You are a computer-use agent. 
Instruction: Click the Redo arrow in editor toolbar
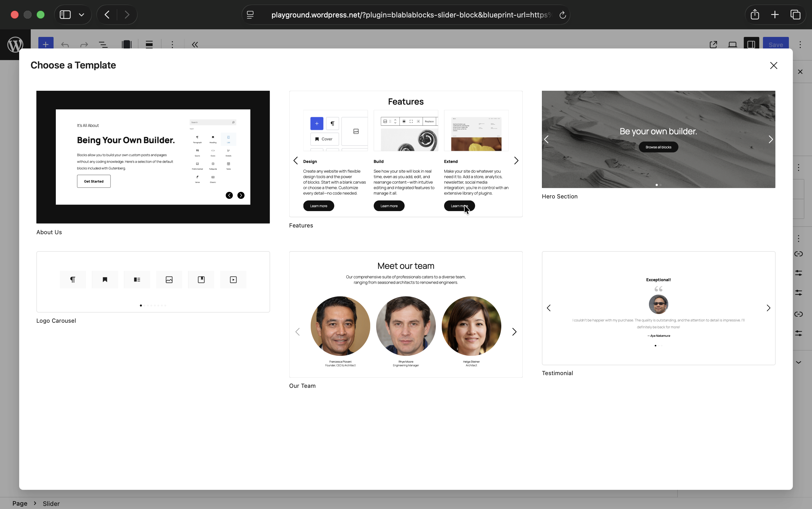[x=84, y=45]
